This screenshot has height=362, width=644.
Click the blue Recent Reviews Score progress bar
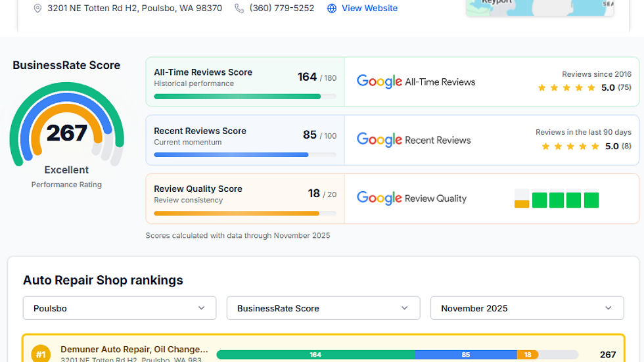[x=244, y=155]
